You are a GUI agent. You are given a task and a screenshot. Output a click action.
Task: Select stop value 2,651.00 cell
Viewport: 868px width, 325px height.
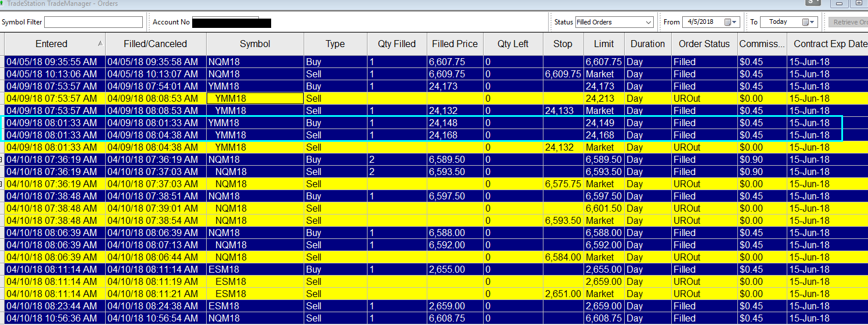click(563, 294)
